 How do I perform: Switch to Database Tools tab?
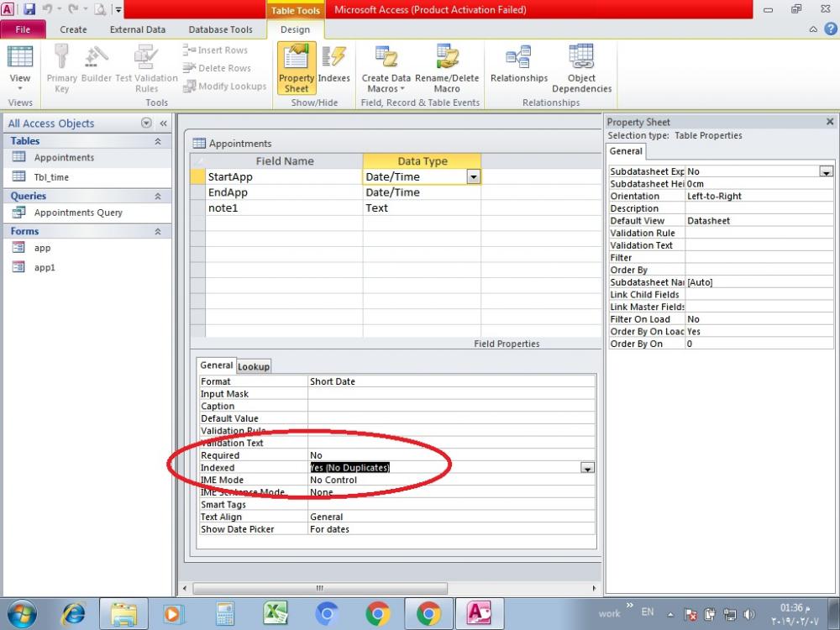[x=220, y=29]
